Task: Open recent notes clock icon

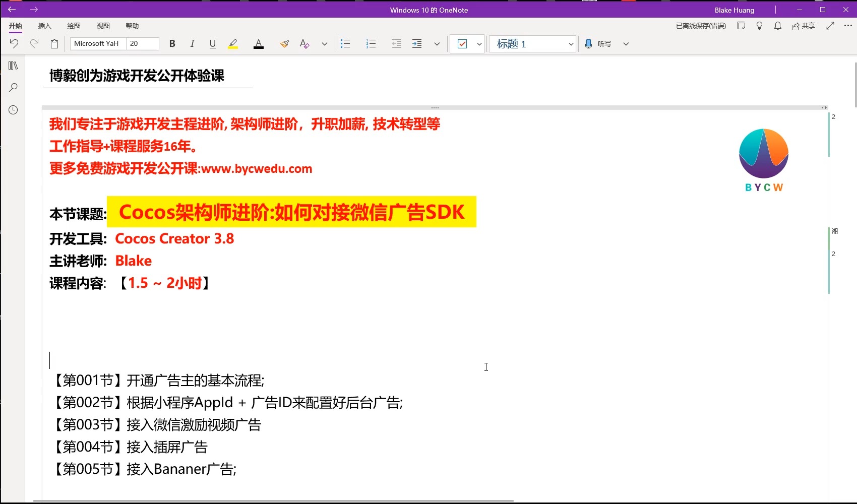Action: [x=13, y=110]
